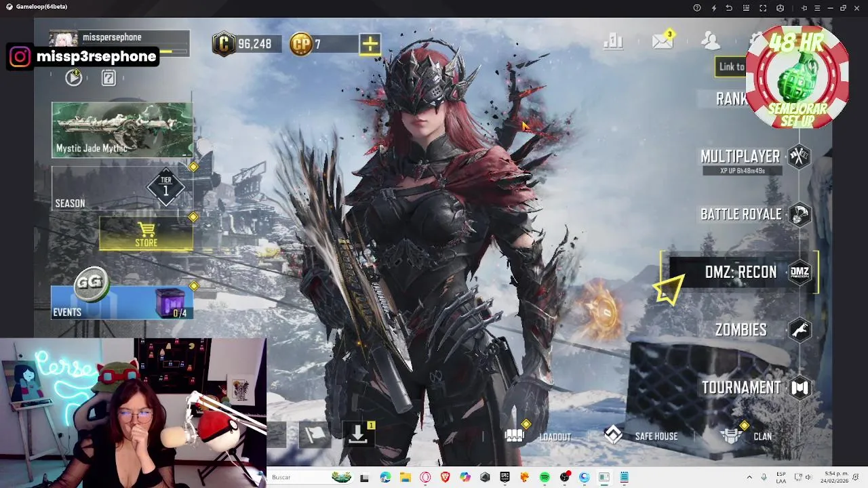Click the download icon with badge 1
Viewport: 868px width, 488px height.
tap(359, 434)
